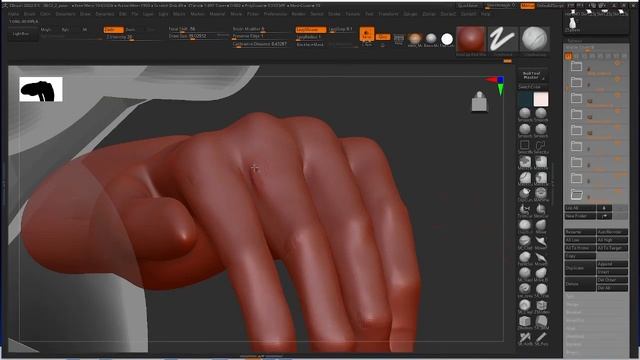Pick the pink secondary color swatch

point(541,99)
